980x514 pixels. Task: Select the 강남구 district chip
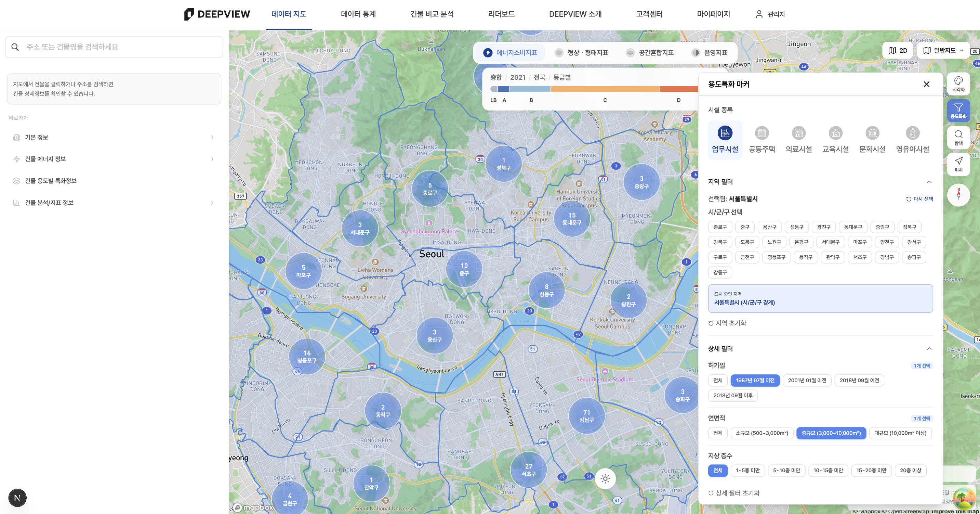[x=887, y=257]
